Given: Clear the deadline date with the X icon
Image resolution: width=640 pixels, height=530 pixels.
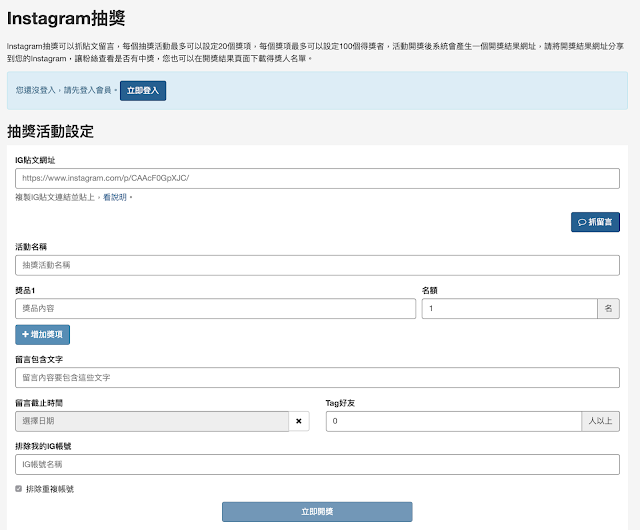Looking at the screenshot, I should tap(299, 421).
